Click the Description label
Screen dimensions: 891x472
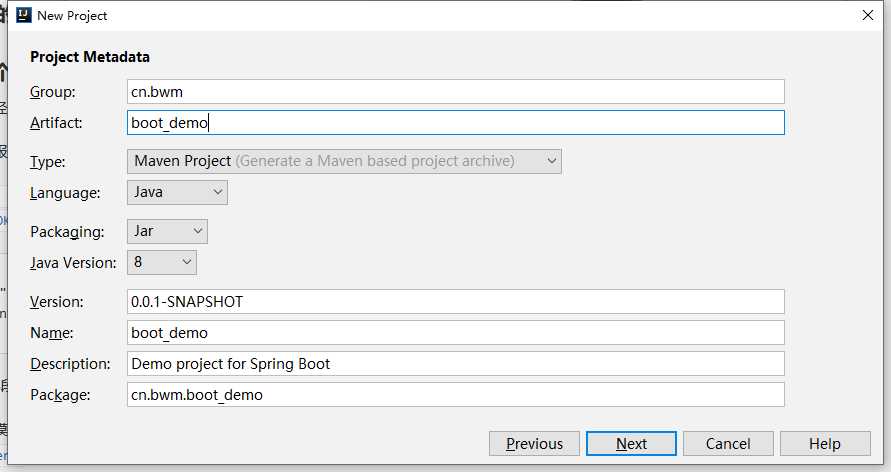(x=70, y=364)
